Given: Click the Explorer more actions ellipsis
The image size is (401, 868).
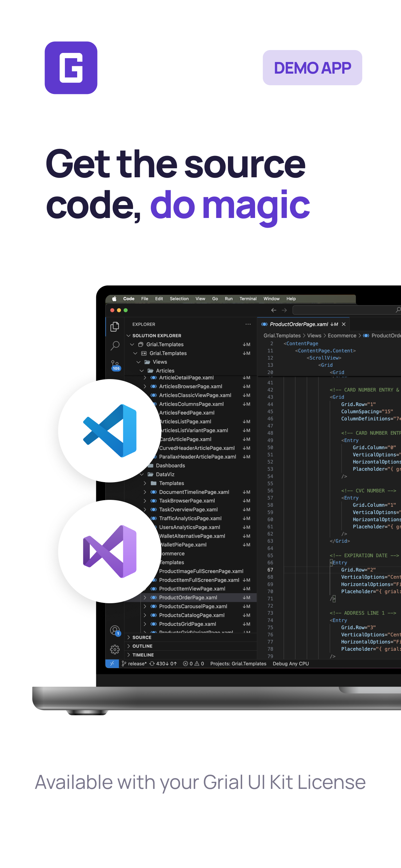Looking at the screenshot, I should 248,324.
